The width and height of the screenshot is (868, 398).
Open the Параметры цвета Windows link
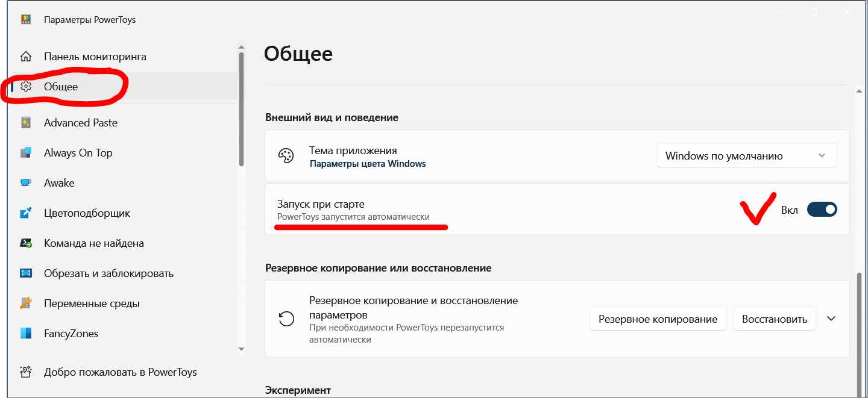click(x=368, y=164)
